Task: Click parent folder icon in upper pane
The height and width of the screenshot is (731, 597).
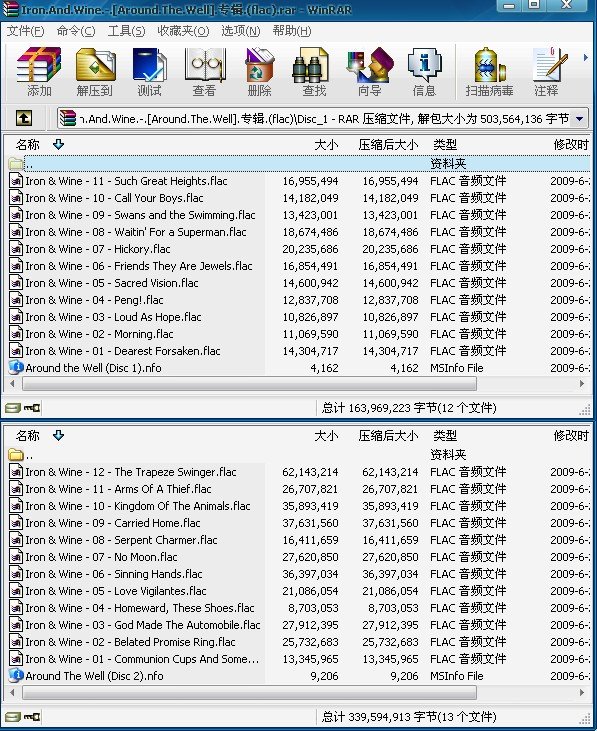Action: (16, 164)
